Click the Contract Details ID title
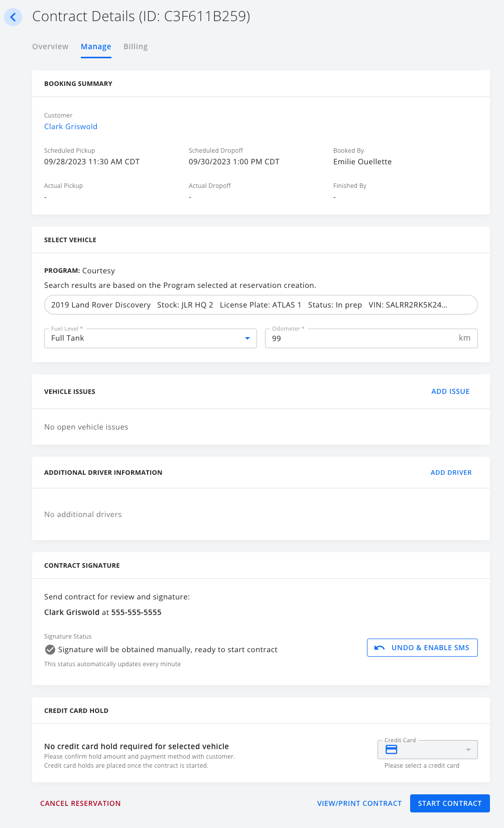This screenshot has height=828, width=504. point(141,17)
